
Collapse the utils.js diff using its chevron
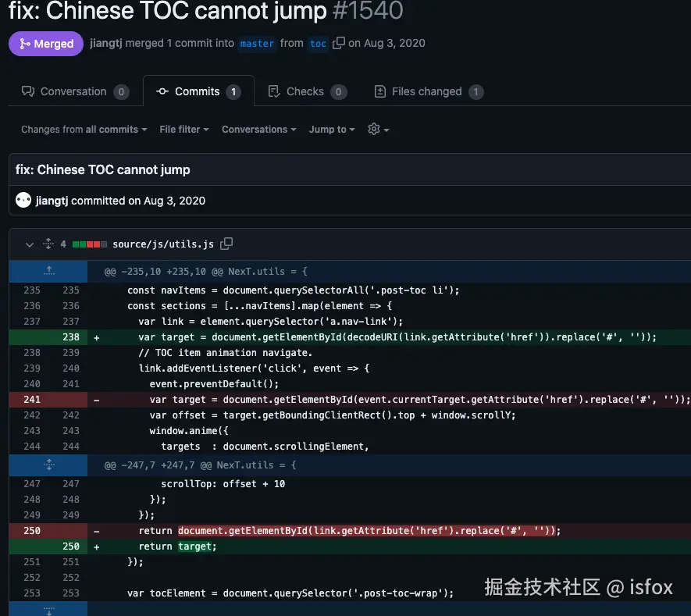[x=30, y=244]
